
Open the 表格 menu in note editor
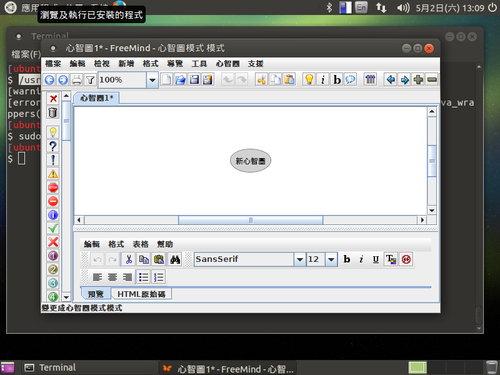point(140,244)
